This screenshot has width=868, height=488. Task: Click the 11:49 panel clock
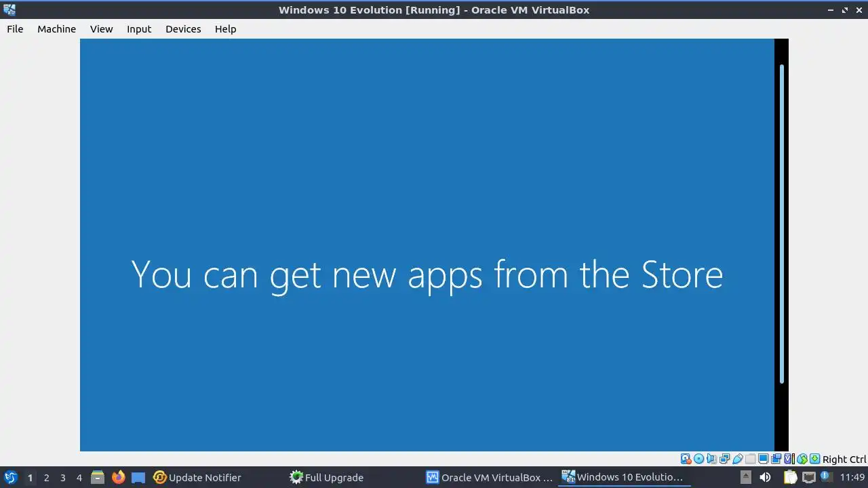click(852, 478)
